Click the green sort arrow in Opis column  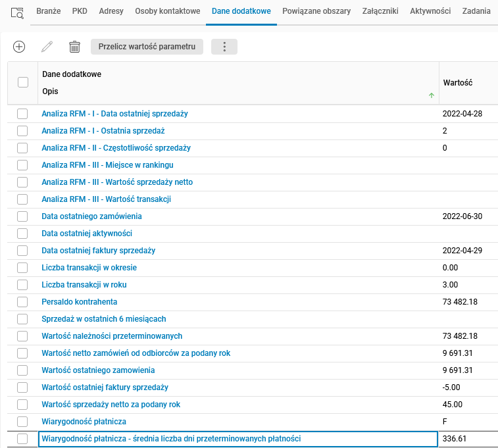[432, 95]
